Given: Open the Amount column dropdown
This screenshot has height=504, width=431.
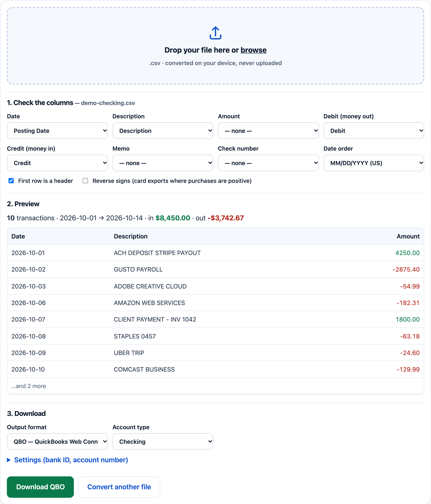Looking at the screenshot, I should click(x=268, y=131).
